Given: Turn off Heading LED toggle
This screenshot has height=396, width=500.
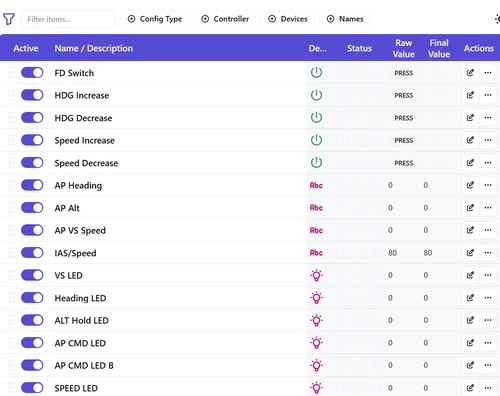Looking at the screenshot, I should pos(32,298).
